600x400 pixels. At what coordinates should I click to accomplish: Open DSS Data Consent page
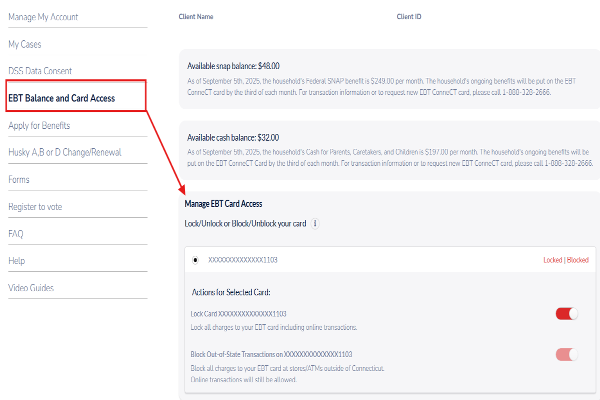pyautogui.click(x=40, y=71)
